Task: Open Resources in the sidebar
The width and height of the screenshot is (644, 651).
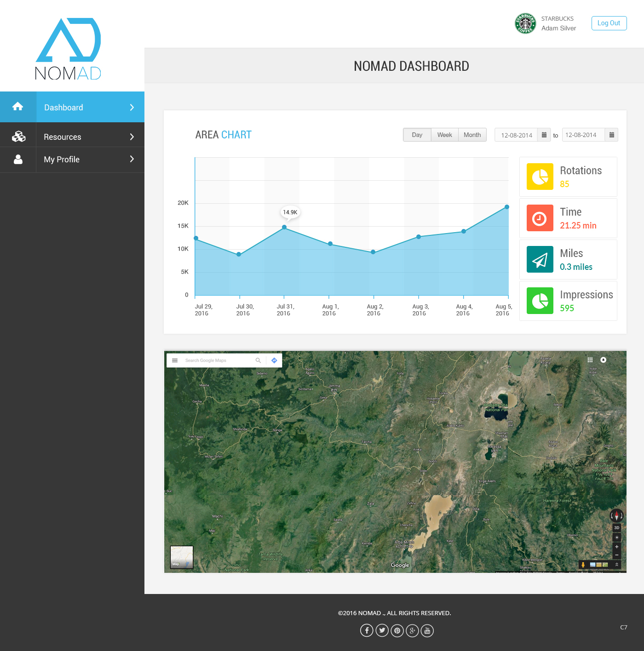Action: tap(63, 137)
